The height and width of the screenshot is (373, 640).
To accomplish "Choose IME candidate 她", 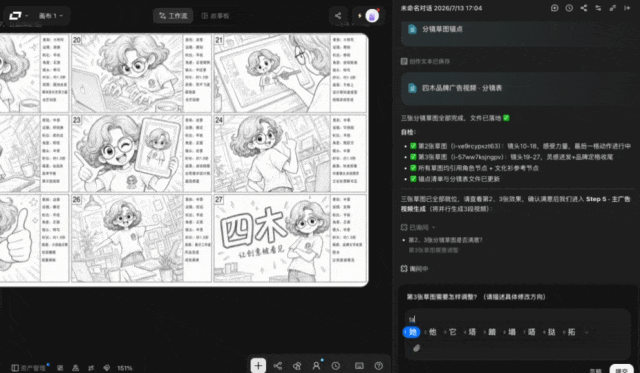I will pyautogui.click(x=411, y=332).
